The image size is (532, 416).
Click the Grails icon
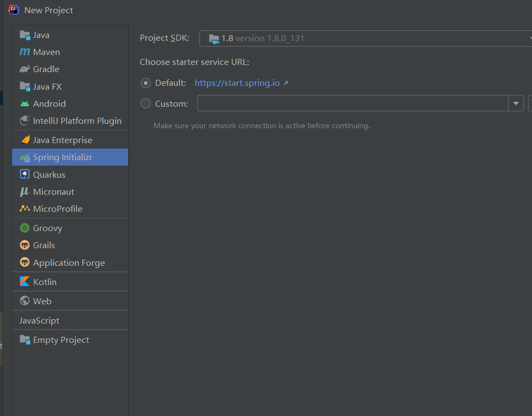tap(25, 245)
